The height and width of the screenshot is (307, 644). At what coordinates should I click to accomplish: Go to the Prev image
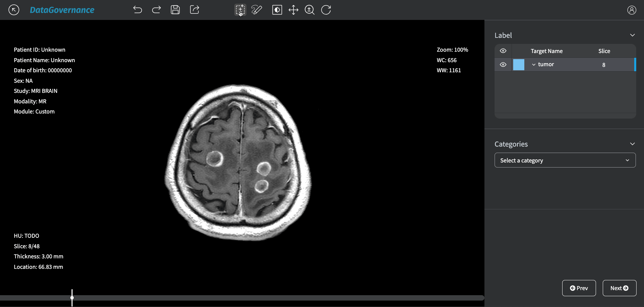pyautogui.click(x=579, y=288)
